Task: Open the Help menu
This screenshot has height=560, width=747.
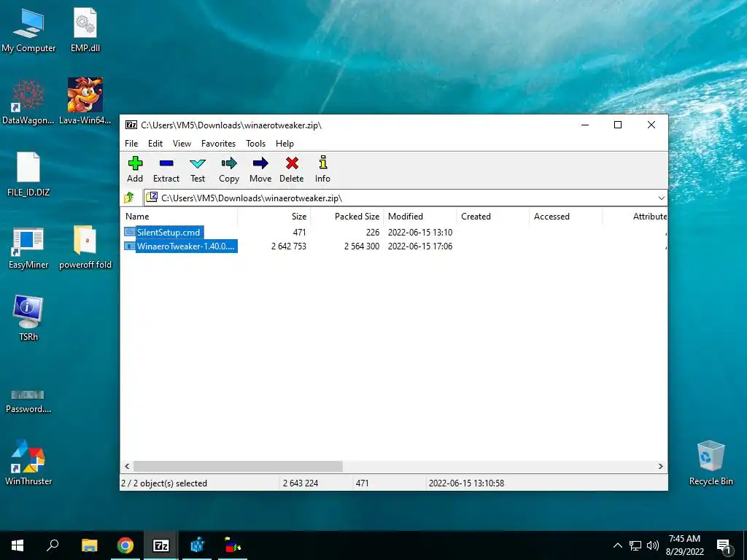Action: coord(285,144)
